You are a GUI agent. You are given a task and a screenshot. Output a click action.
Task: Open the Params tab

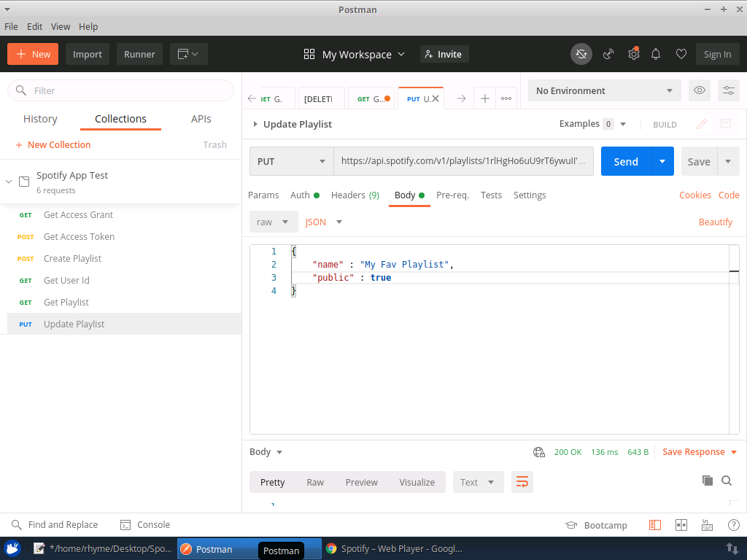point(263,195)
